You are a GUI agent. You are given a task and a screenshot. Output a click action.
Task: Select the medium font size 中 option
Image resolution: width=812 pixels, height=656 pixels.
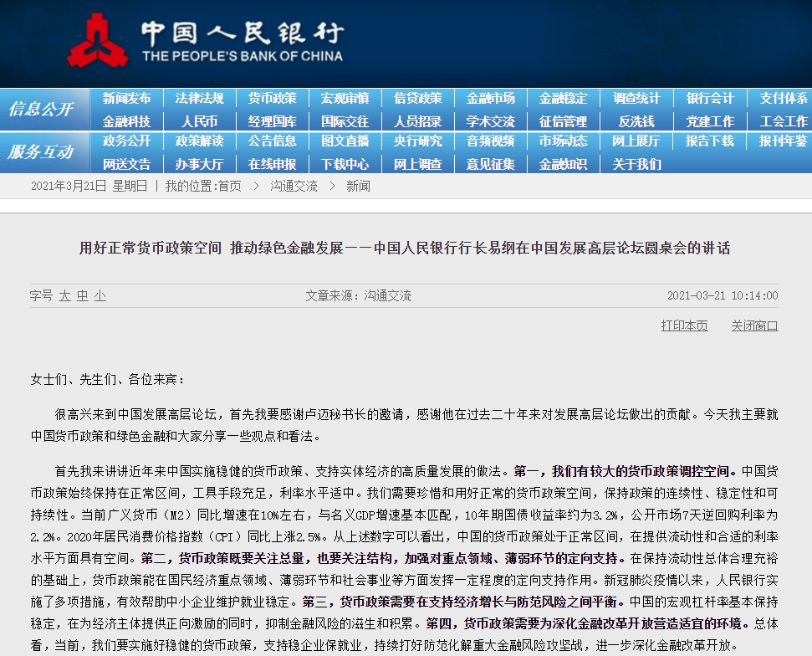82,296
